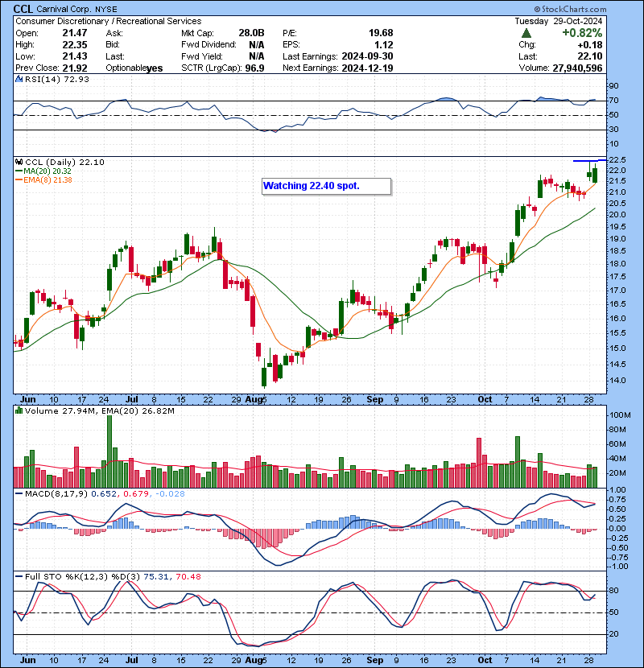The height and width of the screenshot is (668, 644).
Task: Click the Volume value 27,940,596 in header
Action: coord(577,68)
